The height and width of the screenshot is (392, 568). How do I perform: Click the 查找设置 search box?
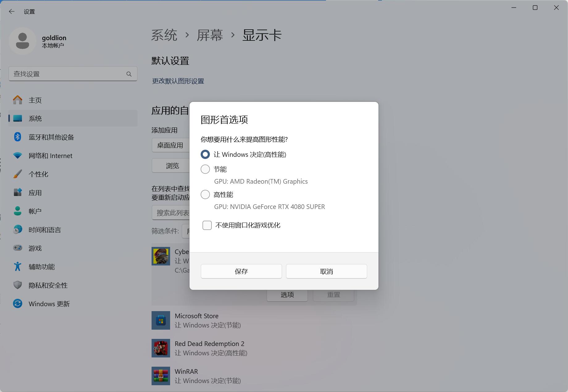73,74
